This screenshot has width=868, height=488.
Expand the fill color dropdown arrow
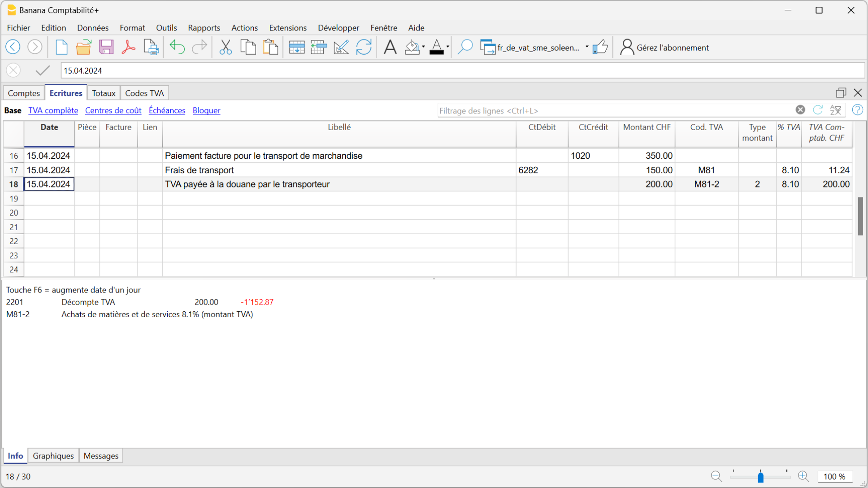[423, 47]
